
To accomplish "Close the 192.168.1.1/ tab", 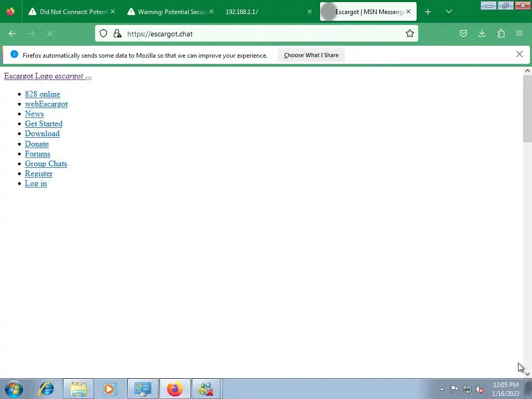I will pyautogui.click(x=310, y=11).
